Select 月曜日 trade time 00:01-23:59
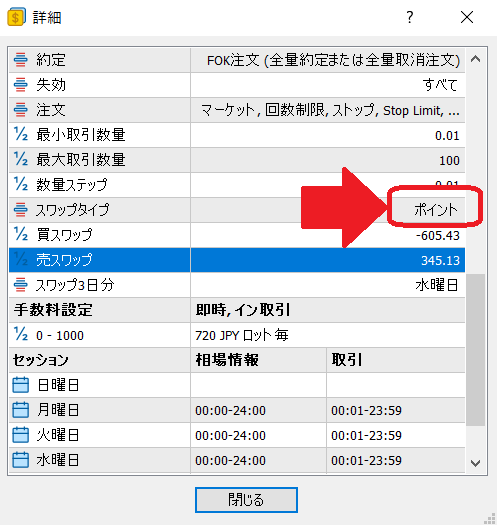Screen dimensions: 497x525 pos(366,410)
